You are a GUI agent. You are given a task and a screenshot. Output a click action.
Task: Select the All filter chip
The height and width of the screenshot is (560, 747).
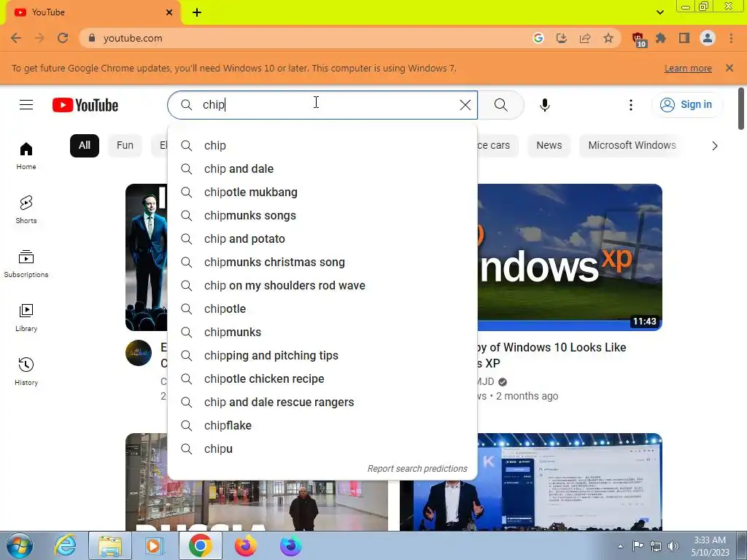pos(85,145)
